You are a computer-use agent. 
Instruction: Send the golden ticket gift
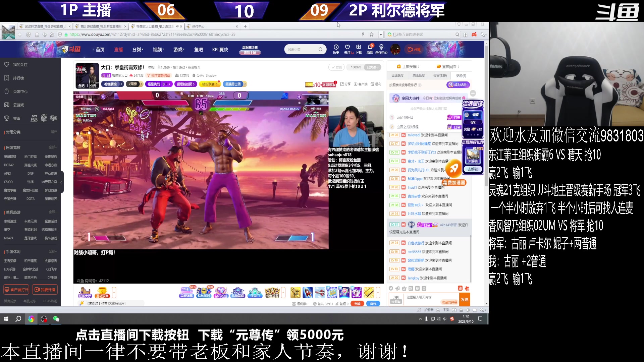(x=369, y=292)
